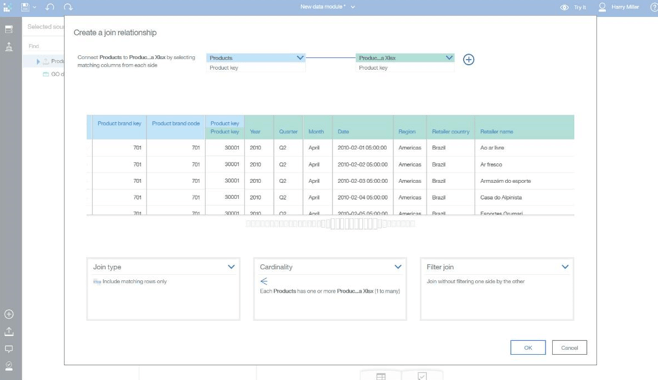658x380 pixels.
Task: Switch to validation check tab at bottom
Action: [422, 376]
